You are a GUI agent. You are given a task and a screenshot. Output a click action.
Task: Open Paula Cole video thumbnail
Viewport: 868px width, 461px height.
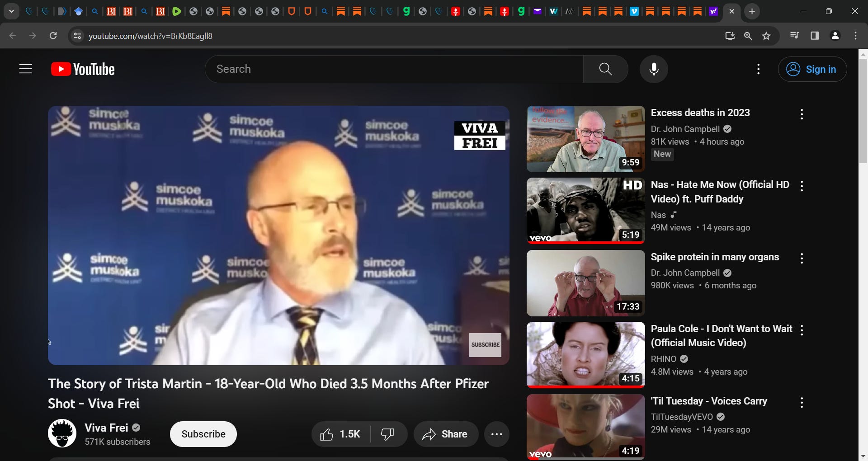click(x=586, y=355)
